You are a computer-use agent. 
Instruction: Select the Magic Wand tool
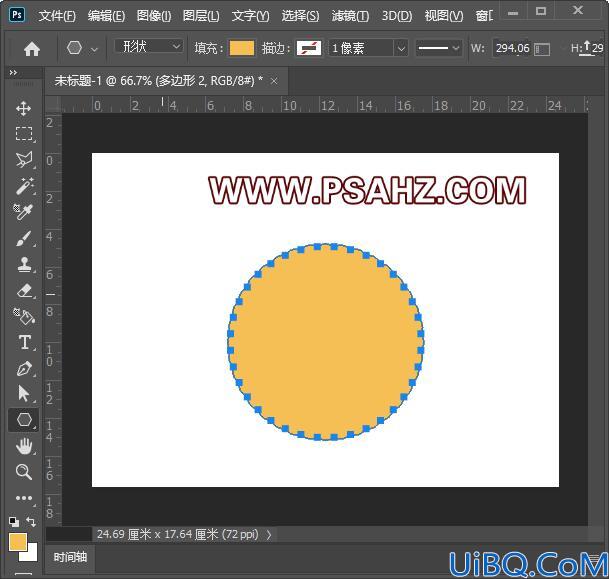pyautogui.click(x=24, y=186)
